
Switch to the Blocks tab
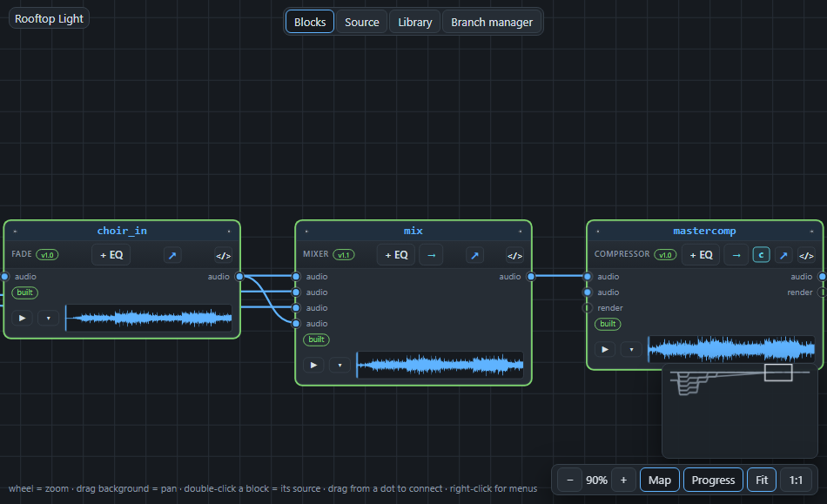pyautogui.click(x=310, y=22)
